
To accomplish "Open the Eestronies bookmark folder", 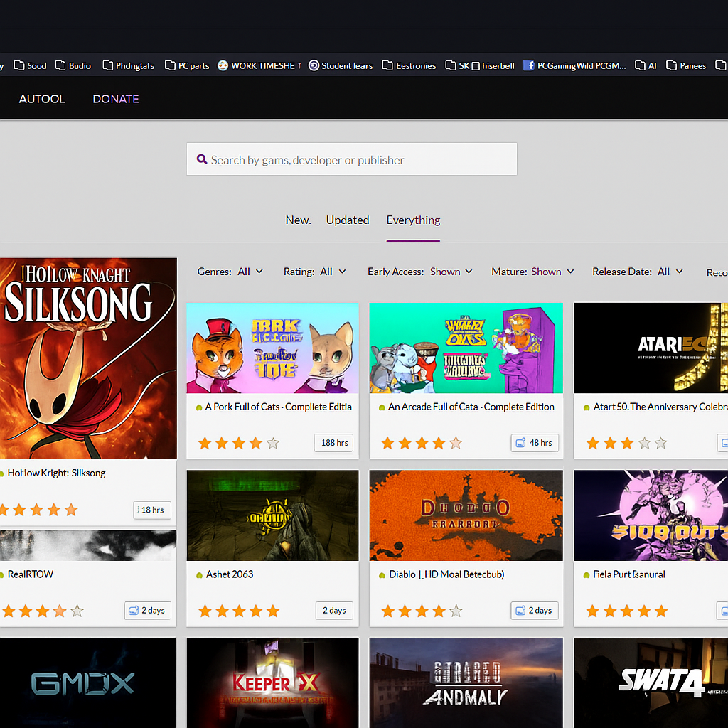I will pyautogui.click(x=409, y=65).
